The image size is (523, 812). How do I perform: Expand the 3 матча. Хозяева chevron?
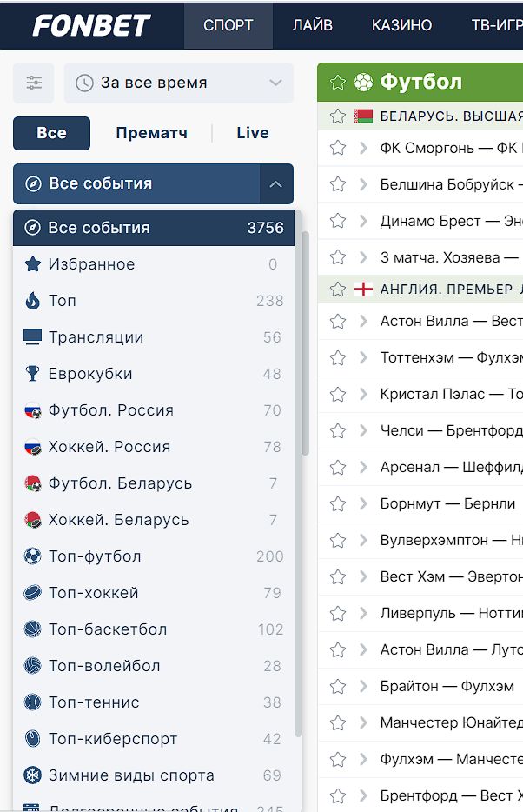(363, 257)
